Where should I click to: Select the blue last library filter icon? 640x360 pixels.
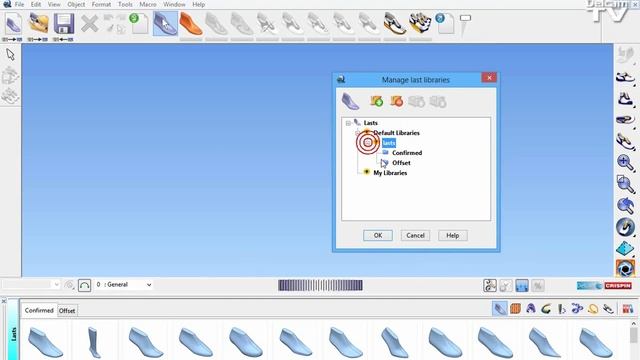[500, 309]
